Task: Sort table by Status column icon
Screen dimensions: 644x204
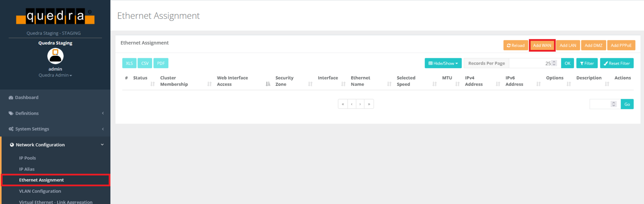Action: coord(153,84)
